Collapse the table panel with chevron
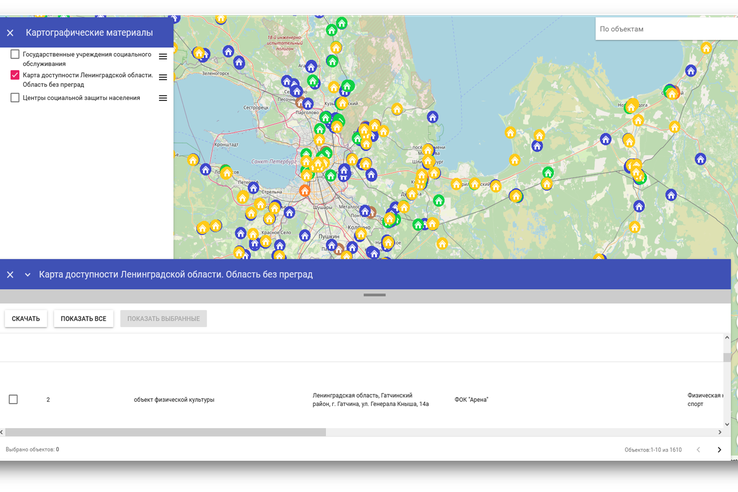This screenshot has width=738, height=492. click(x=27, y=274)
